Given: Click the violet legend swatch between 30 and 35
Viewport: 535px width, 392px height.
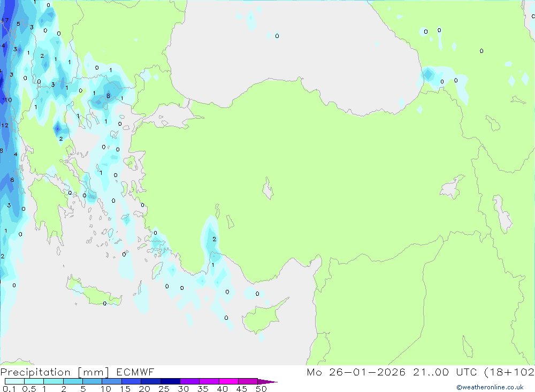Looking at the screenshot, I should coord(189,381).
